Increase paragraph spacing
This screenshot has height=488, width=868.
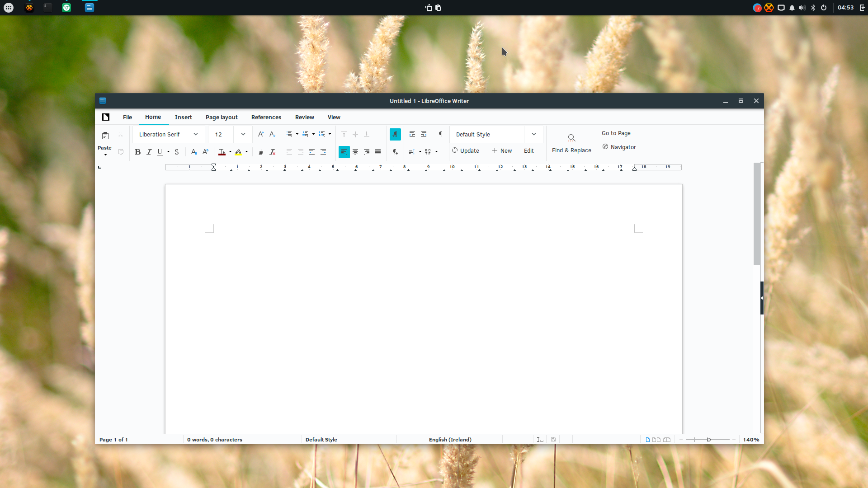[x=312, y=152]
